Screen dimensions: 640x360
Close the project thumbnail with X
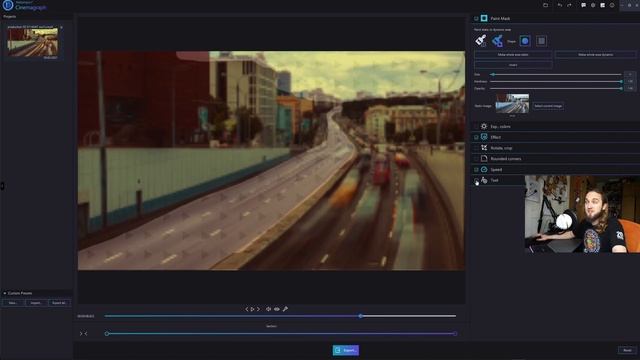(x=62, y=27)
